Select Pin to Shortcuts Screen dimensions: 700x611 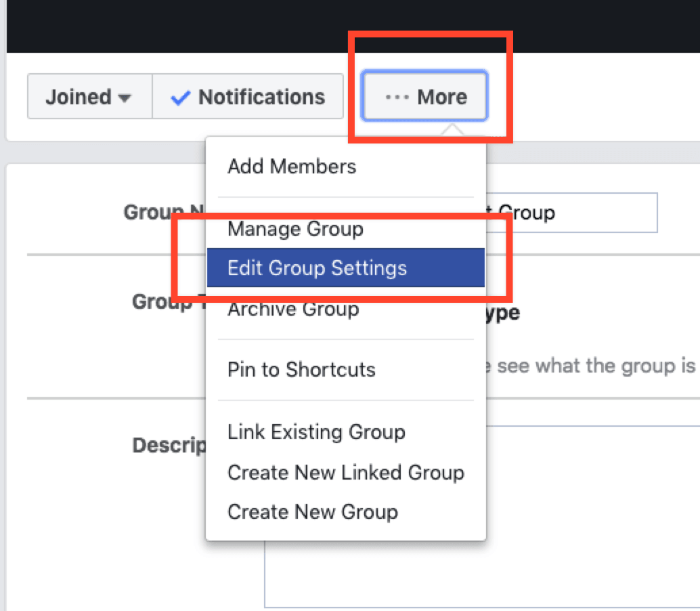[345, 370]
